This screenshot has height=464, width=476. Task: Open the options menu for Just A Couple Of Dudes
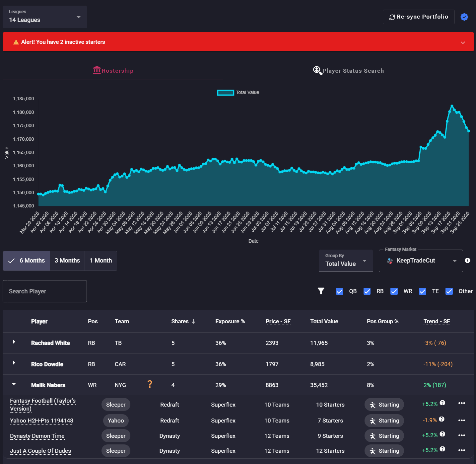pos(461,450)
